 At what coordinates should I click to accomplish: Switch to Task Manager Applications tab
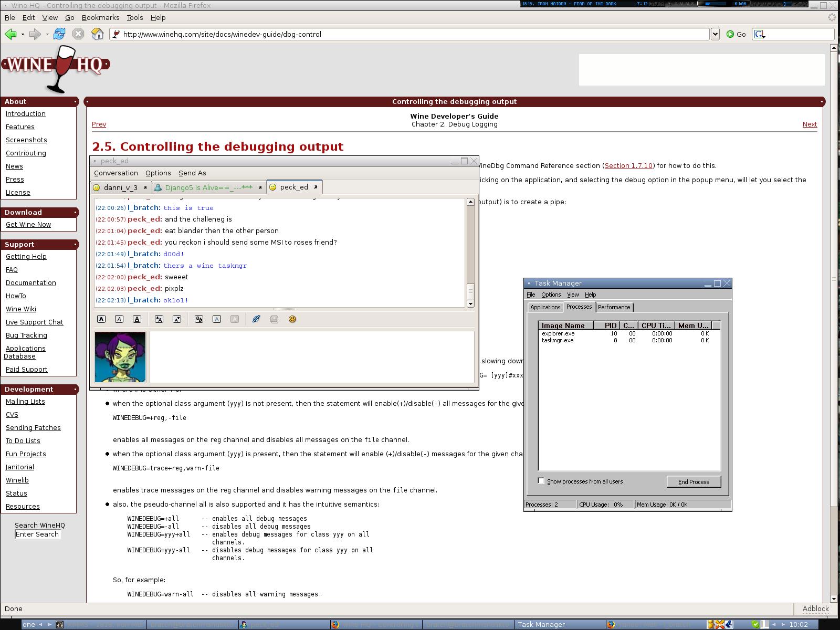545,307
